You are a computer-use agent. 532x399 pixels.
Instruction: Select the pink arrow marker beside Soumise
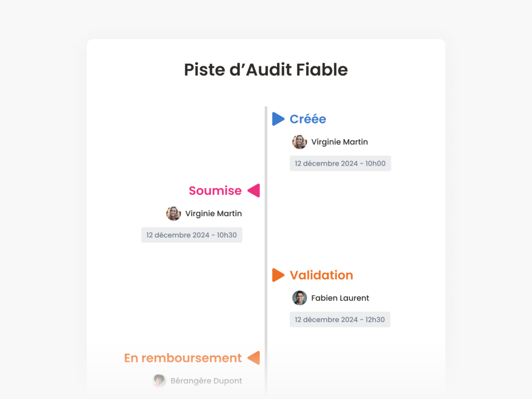pos(254,191)
